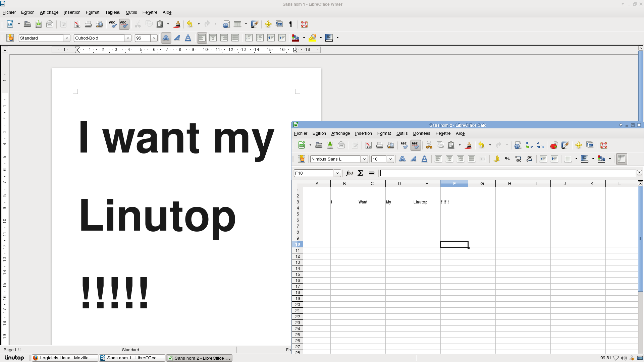The width and height of the screenshot is (644, 362).
Task: Open Writer Format menu
Action: [93, 12]
